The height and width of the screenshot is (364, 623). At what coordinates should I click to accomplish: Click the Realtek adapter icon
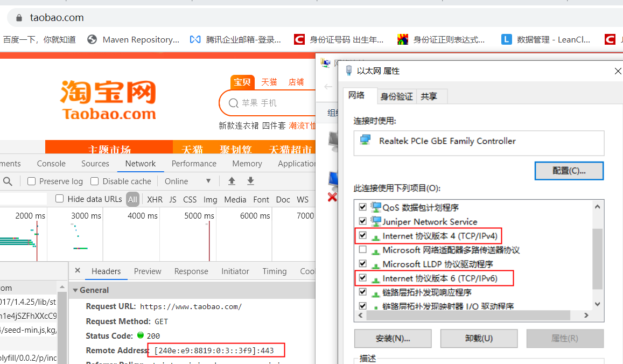click(x=365, y=140)
